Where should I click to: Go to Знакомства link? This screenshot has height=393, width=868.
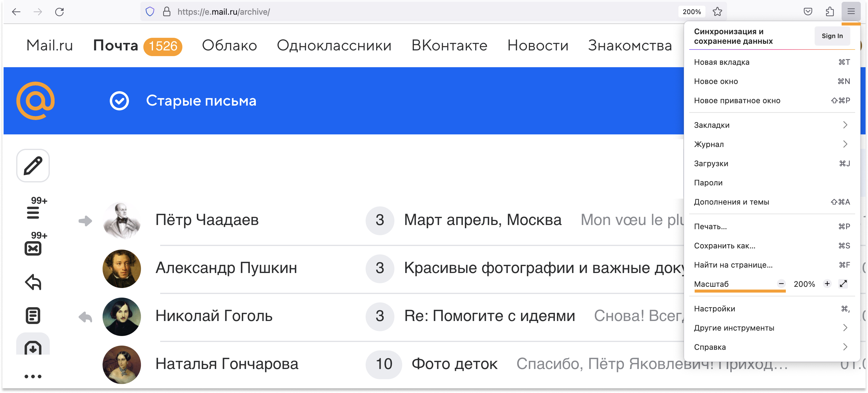click(x=630, y=46)
